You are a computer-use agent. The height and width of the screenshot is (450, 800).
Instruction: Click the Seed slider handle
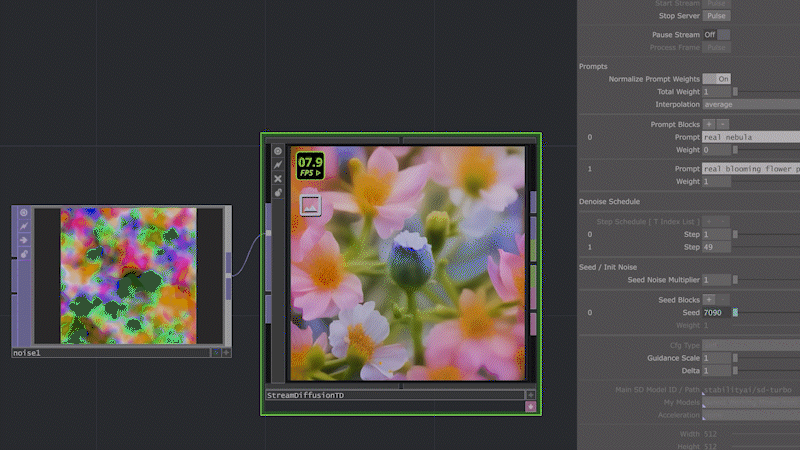736,313
